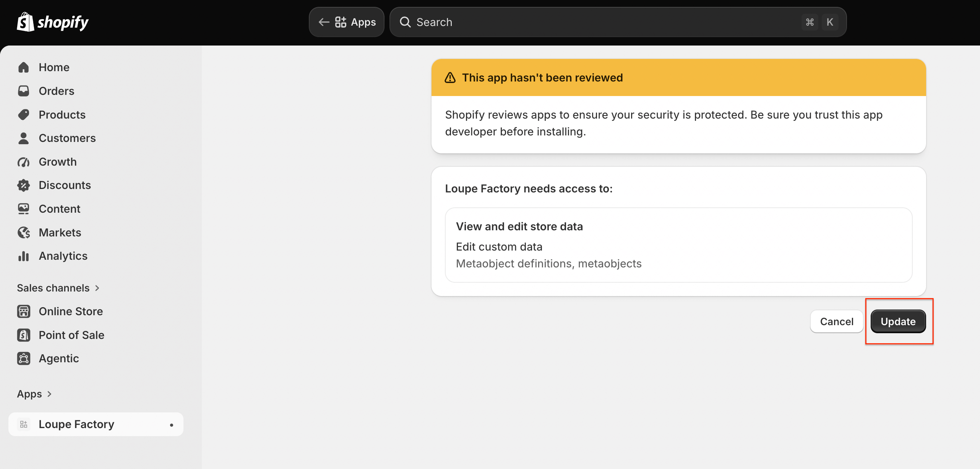
Task: Click the Agentic channel icon
Action: click(x=24, y=358)
